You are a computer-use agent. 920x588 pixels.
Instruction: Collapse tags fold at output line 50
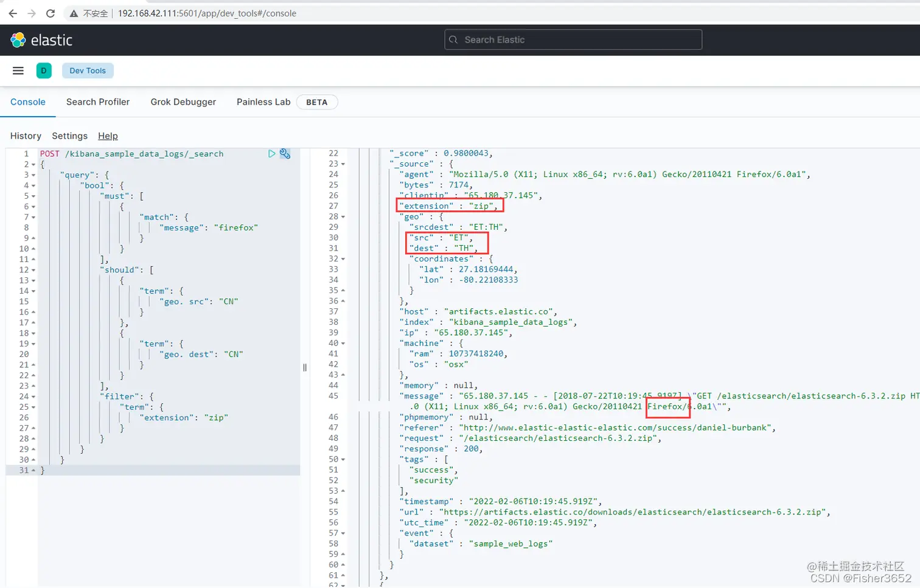coord(343,460)
